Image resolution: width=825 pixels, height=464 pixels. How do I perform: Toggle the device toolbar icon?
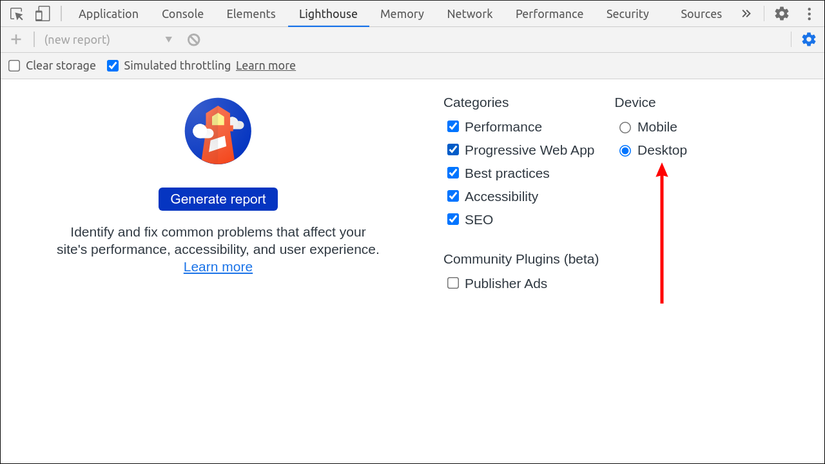42,14
